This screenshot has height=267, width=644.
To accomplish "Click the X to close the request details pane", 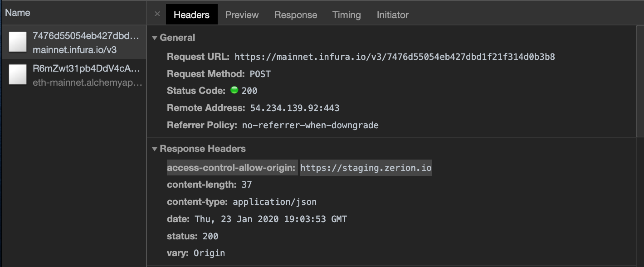I will pos(157,14).
